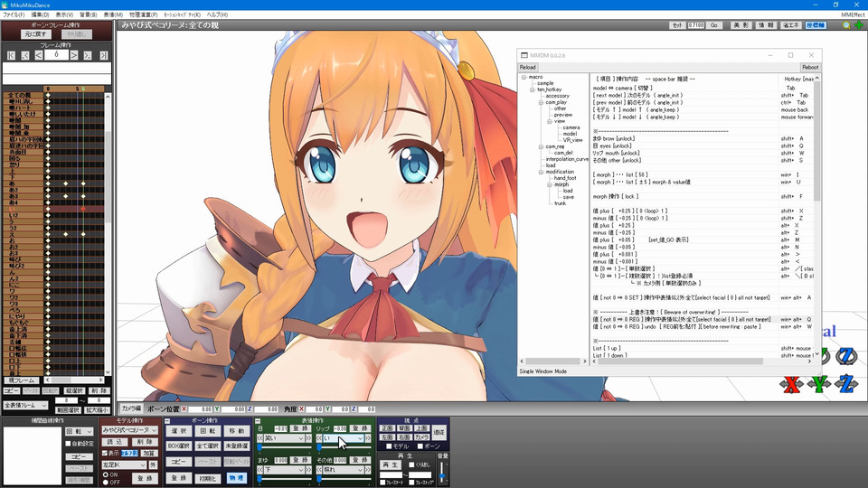Viewport: 868px width, 488px height.
Task: Open the ヘルプ(H) menu
Action: pos(217,14)
